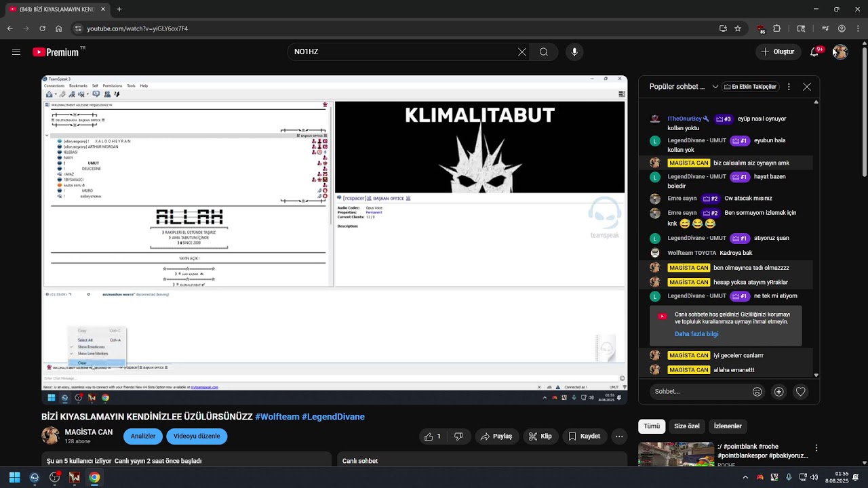
Task: Open the En Etkin Takipçiler leaderboard
Action: click(750, 87)
